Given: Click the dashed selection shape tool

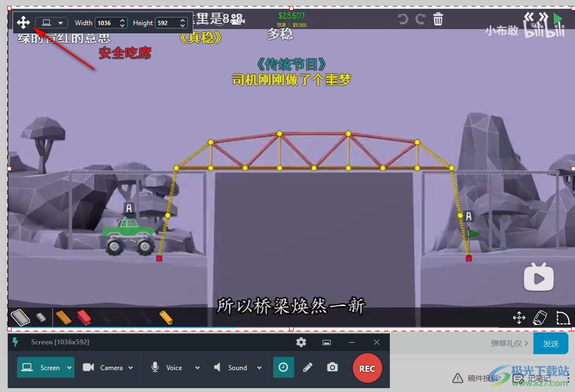Looking at the screenshot, I should [x=563, y=318].
